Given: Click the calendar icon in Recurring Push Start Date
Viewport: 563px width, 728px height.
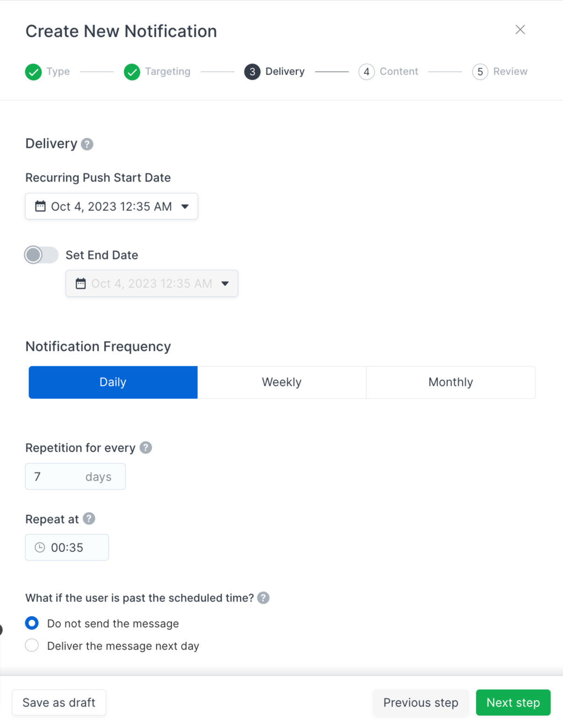Looking at the screenshot, I should tap(41, 206).
